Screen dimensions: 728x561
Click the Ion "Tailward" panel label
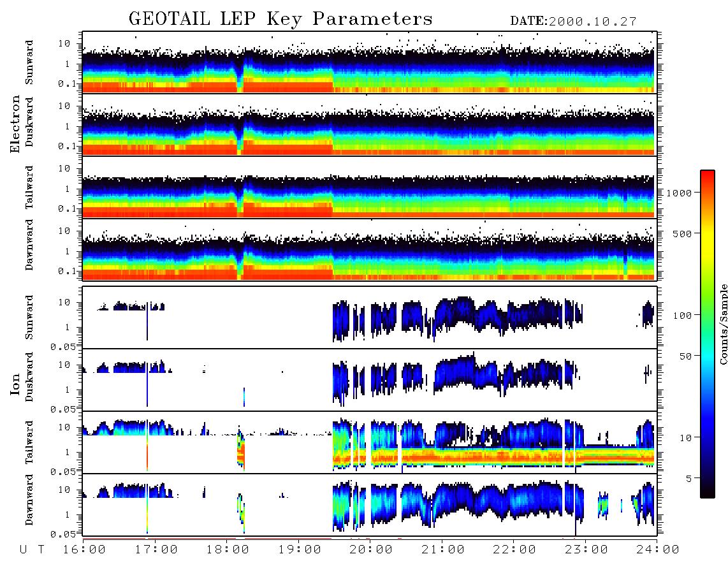pyautogui.click(x=29, y=442)
